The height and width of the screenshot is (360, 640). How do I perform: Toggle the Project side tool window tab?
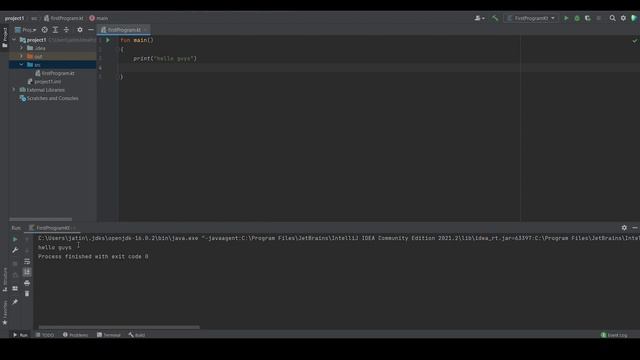[4, 38]
